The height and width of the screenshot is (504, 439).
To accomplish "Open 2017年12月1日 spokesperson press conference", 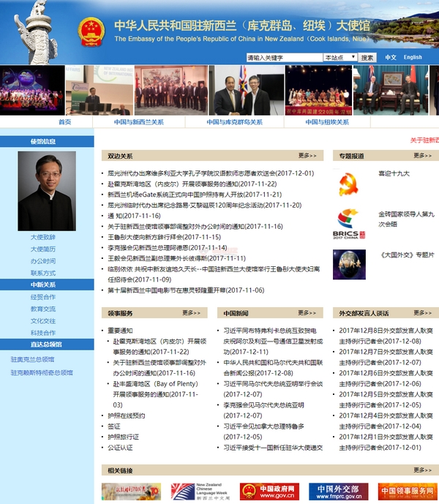I will coord(386,442).
